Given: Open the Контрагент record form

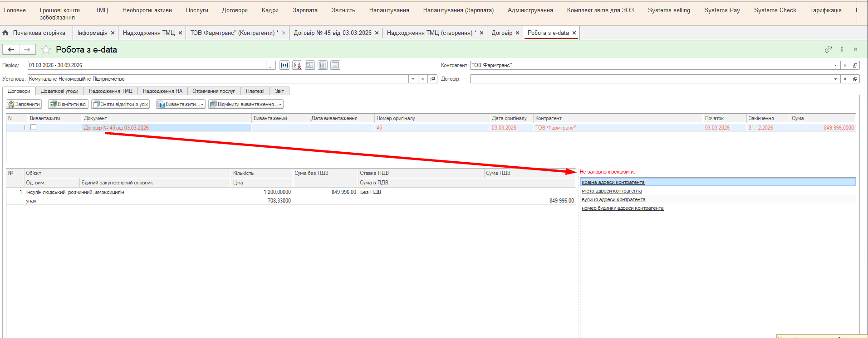Looking at the screenshot, I should [x=855, y=65].
